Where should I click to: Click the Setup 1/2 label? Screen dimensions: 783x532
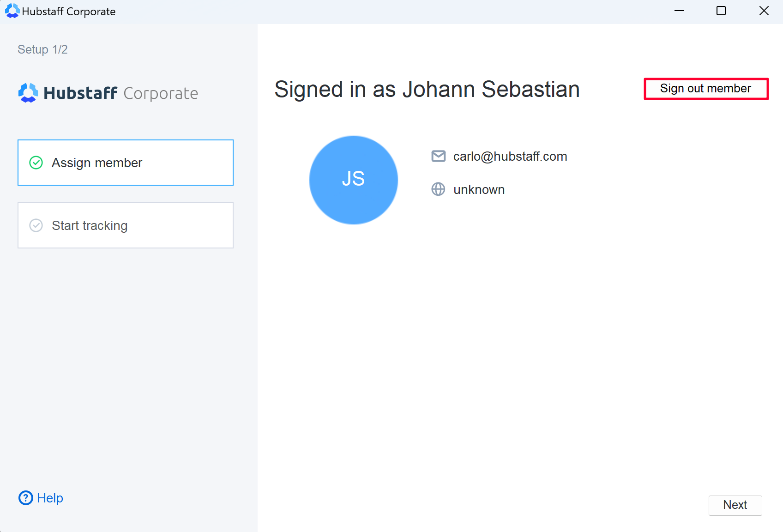pos(42,49)
